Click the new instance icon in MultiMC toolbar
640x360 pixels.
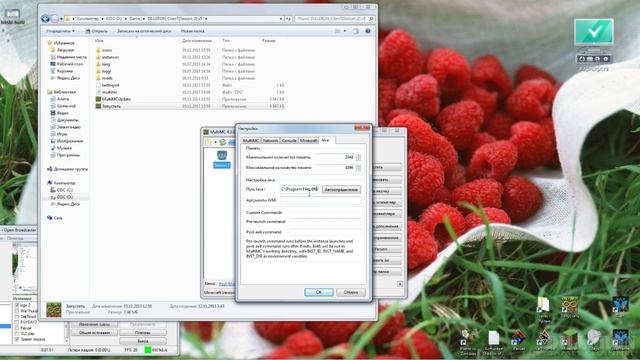[210, 142]
